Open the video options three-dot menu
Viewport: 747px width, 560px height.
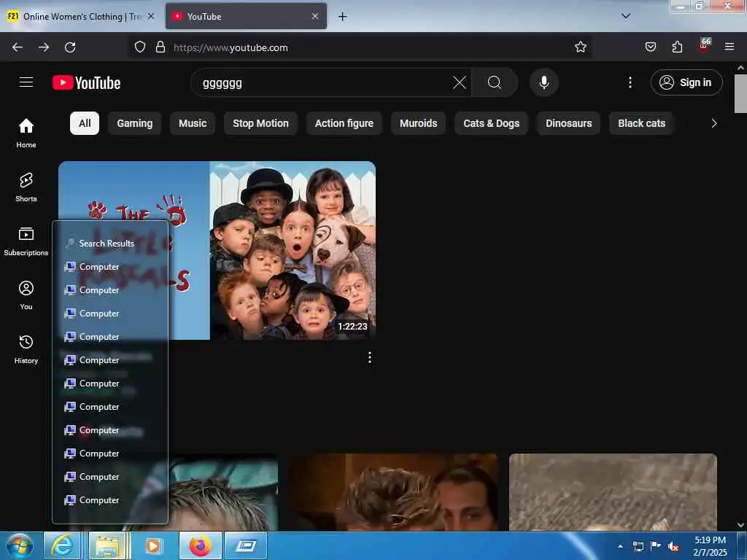click(370, 357)
